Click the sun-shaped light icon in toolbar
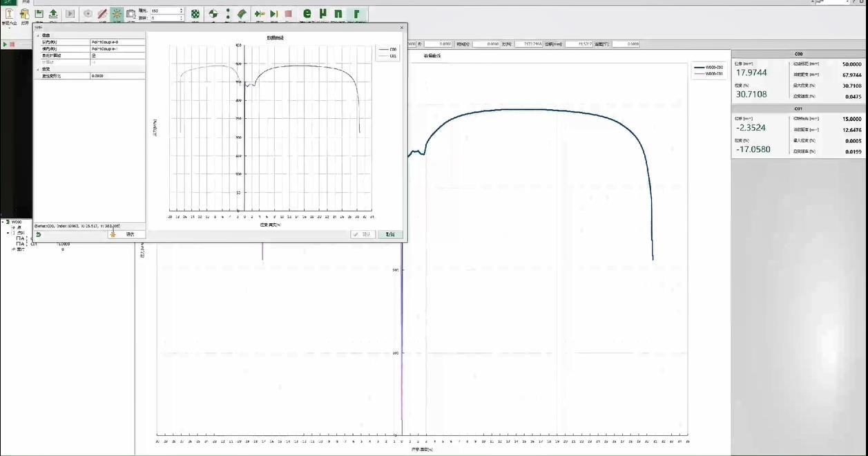 pos(116,14)
